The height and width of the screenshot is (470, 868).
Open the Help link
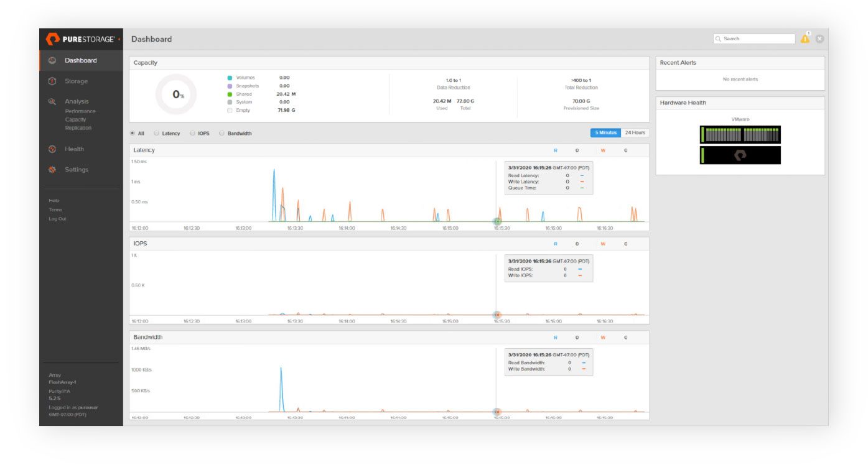pyautogui.click(x=54, y=200)
